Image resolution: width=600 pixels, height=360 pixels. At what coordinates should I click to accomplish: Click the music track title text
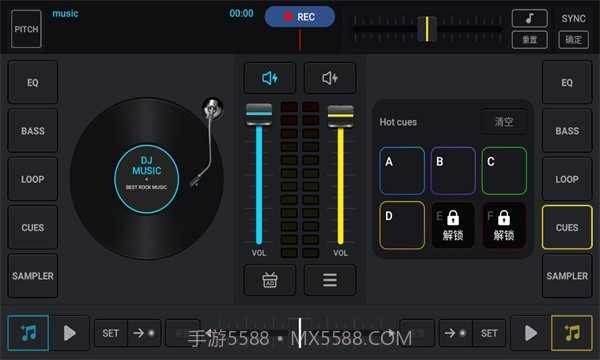click(65, 13)
